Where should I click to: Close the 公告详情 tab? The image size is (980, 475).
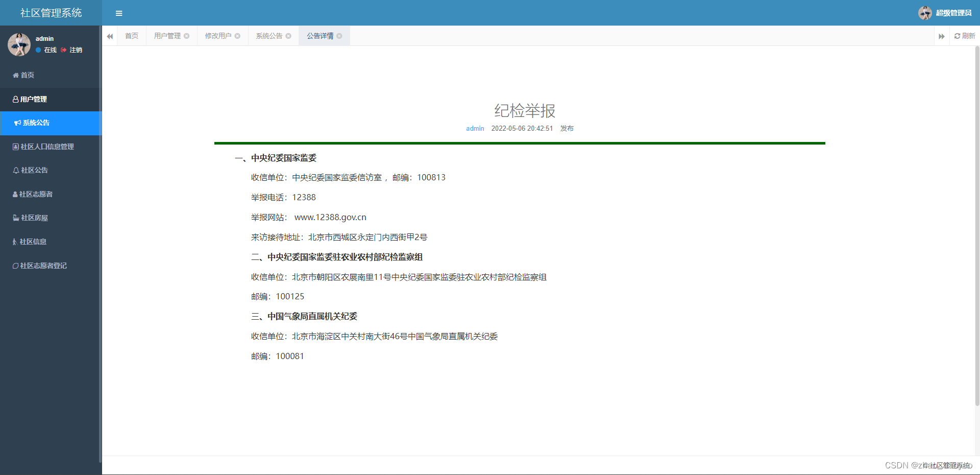(339, 36)
